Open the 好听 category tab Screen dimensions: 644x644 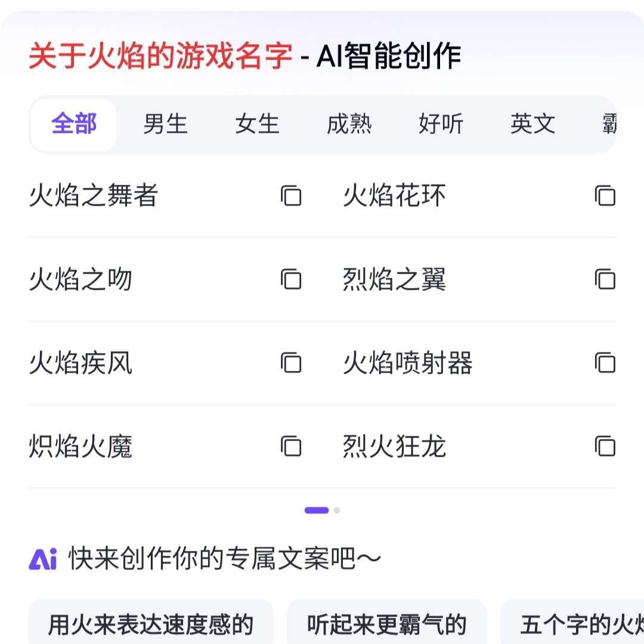[441, 125]
